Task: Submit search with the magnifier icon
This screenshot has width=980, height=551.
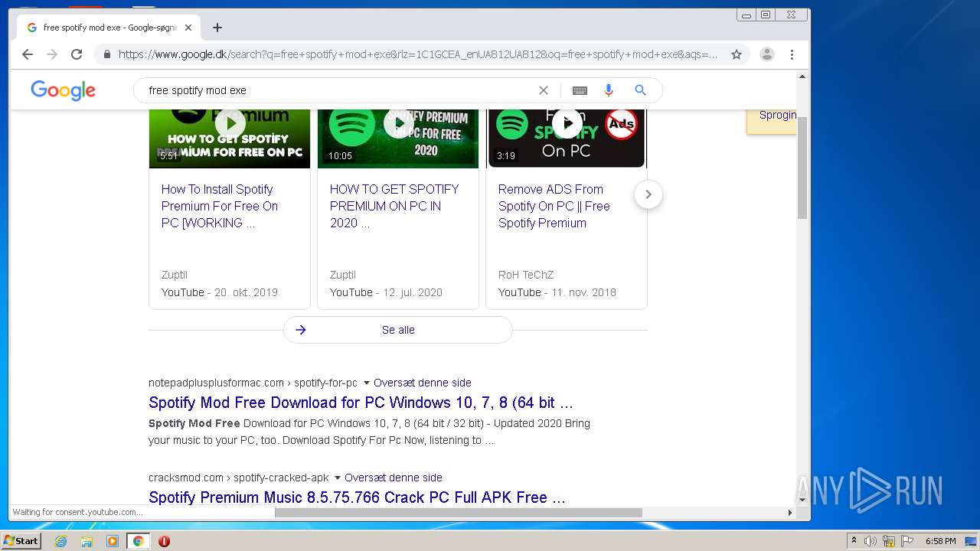Action: [641, 90]
